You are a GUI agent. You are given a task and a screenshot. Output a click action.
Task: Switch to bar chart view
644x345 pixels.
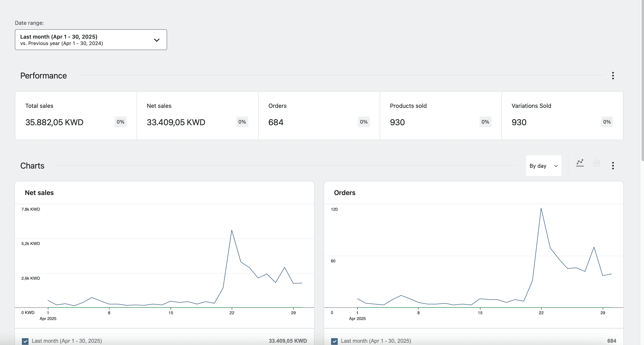[596, 163]
